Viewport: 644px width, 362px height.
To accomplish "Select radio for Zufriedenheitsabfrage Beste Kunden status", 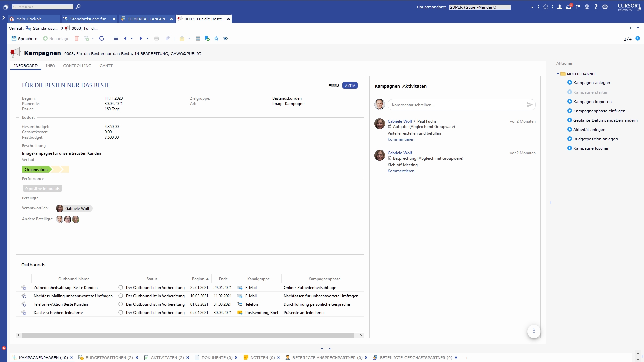I will (x=121, y=287).
